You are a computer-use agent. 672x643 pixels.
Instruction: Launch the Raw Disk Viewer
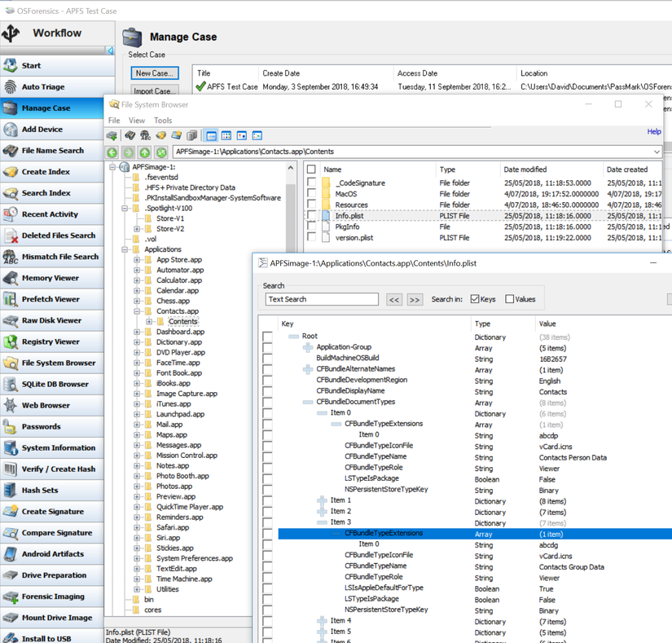tap(52, 320)
